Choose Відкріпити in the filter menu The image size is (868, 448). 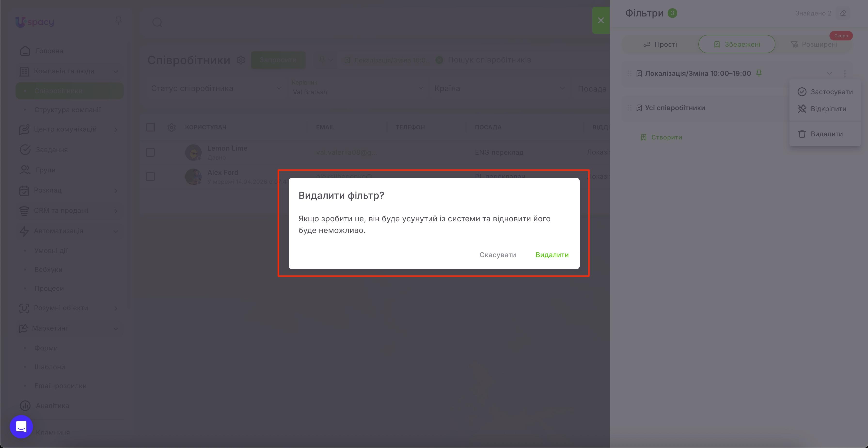coord(825,109)
